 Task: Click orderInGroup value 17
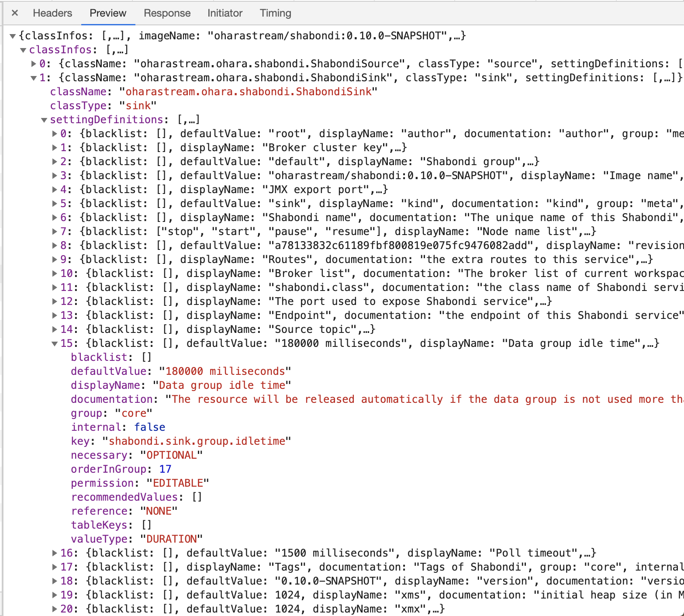point(165,469)
